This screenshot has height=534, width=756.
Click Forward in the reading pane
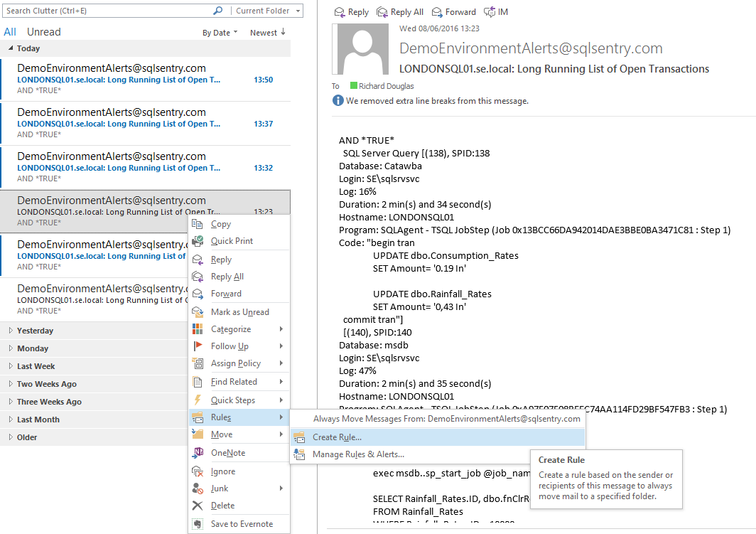454,11
